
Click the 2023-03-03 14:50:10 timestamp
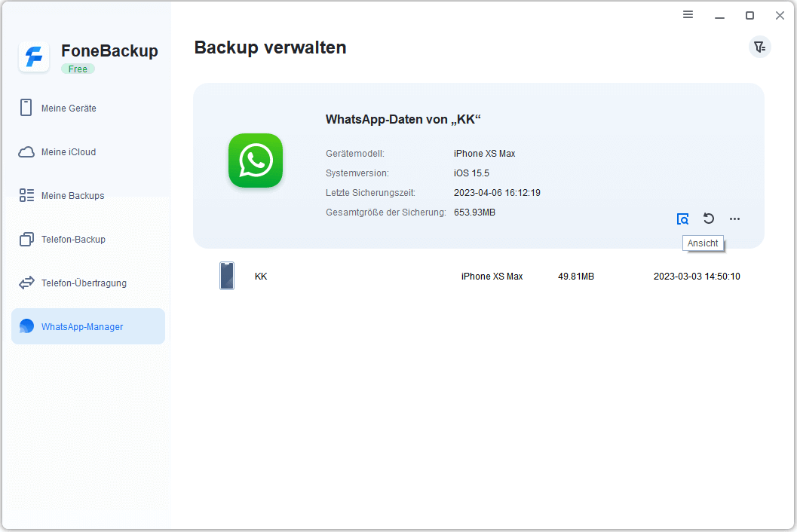tap(697, 277)
